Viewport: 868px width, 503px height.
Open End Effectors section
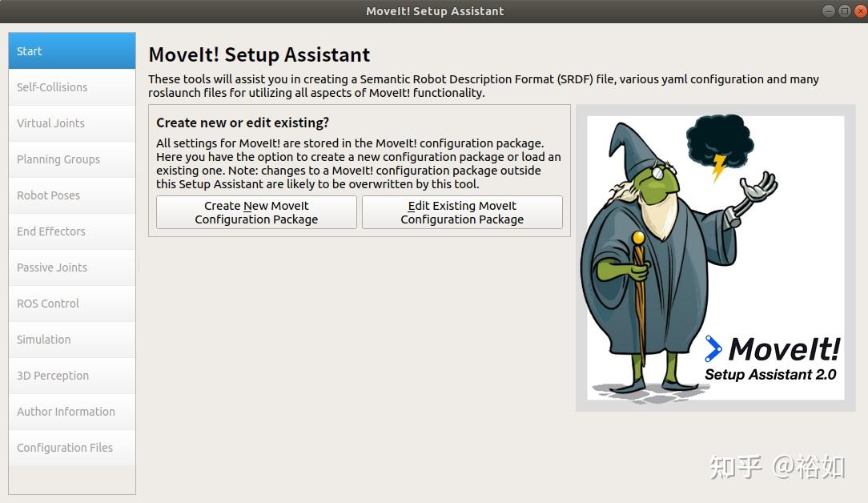click(71, 231)
